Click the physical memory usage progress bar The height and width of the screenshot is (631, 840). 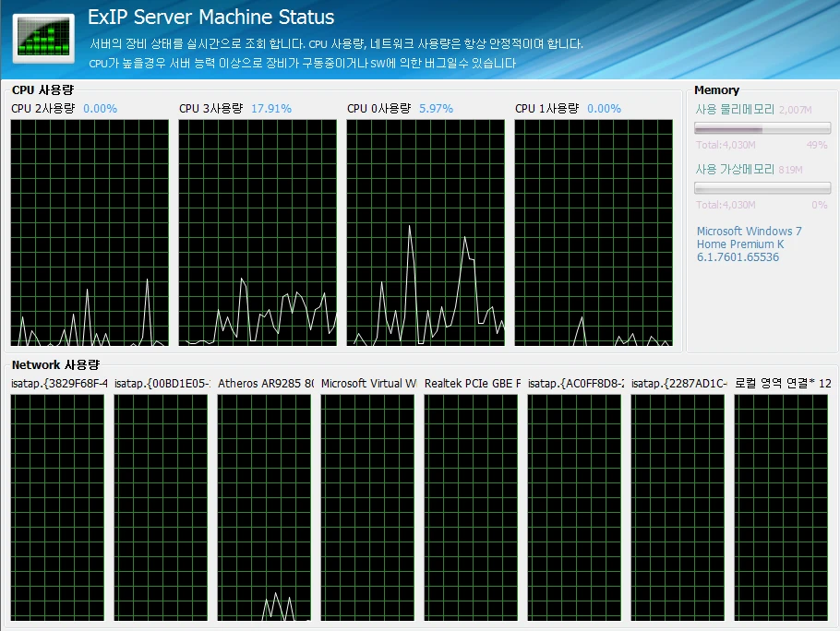tap(762, 128)
